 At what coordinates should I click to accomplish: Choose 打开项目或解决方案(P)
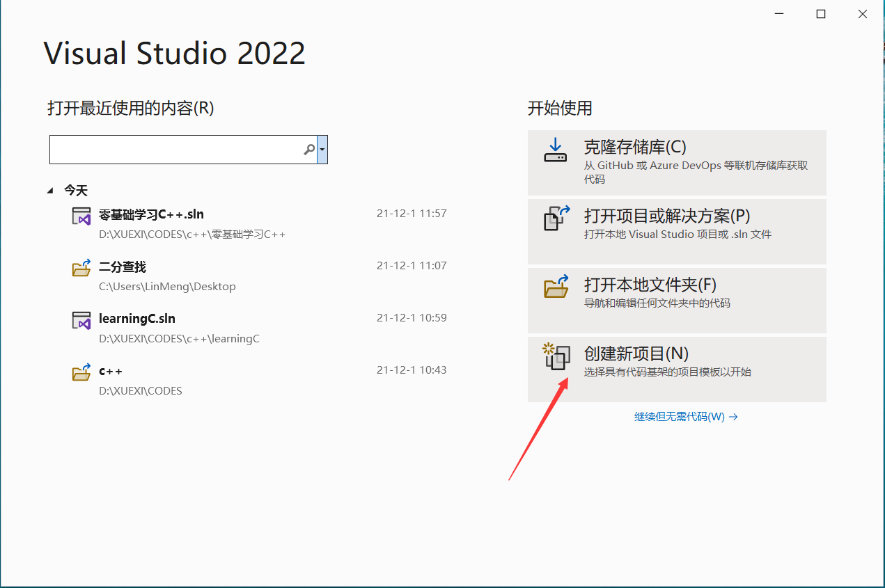(x=677, y=231)
